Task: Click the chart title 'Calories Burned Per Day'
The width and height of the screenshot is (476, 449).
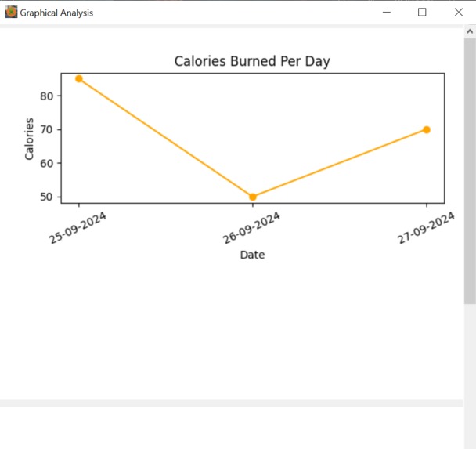Action: [252, 61]
